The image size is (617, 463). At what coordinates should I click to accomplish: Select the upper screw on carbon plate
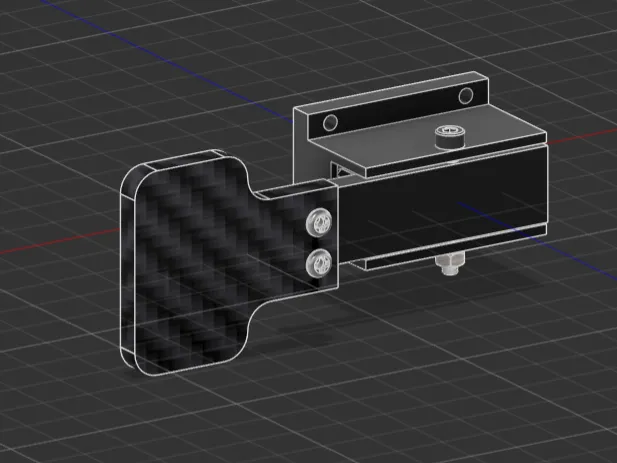pos(319,223)
